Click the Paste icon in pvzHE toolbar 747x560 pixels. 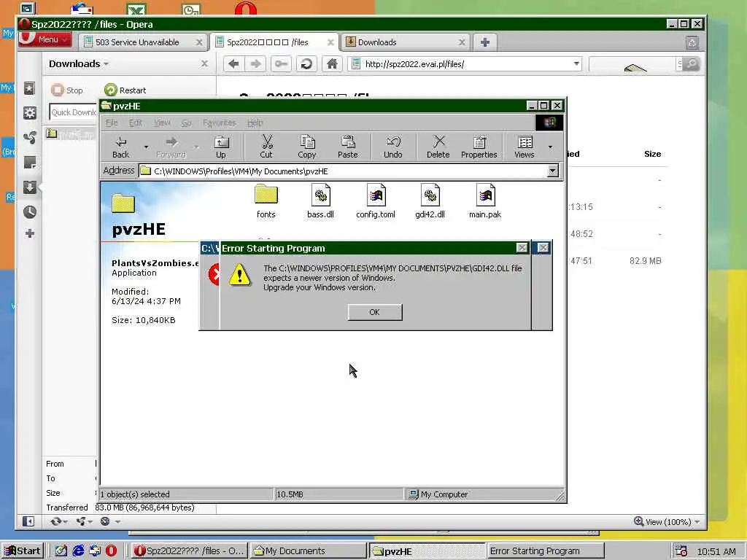tap(348, 147)
